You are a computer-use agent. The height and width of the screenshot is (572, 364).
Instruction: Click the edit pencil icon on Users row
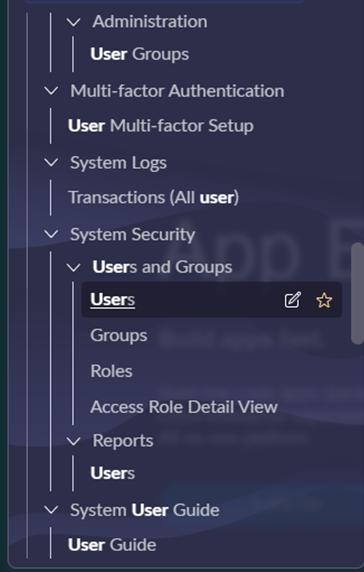point(293,300)
